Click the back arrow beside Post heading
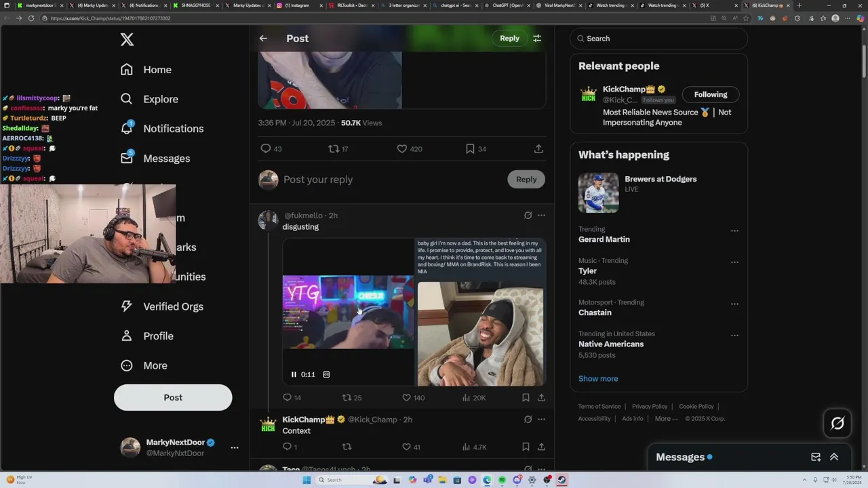868x488 pixels. 263,39
